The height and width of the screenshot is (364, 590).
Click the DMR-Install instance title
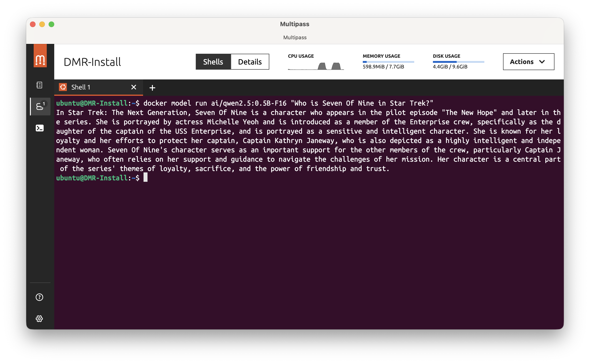click(x=92, y=62)
